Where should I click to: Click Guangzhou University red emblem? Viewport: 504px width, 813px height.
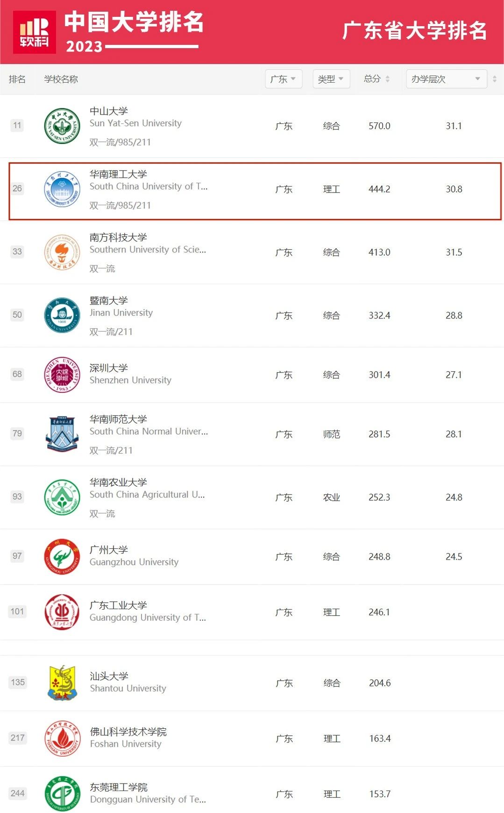click(x=62, y=556)
